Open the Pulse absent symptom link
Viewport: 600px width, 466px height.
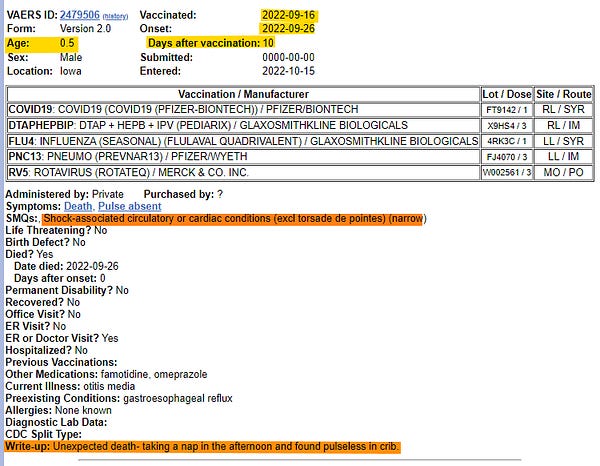coord(130,206)
